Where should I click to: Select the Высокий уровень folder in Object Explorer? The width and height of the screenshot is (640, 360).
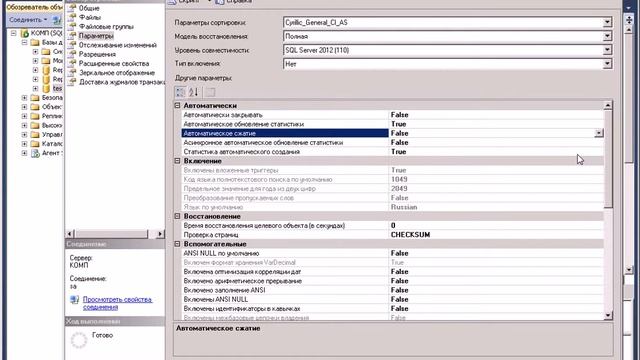pos(47,125)
